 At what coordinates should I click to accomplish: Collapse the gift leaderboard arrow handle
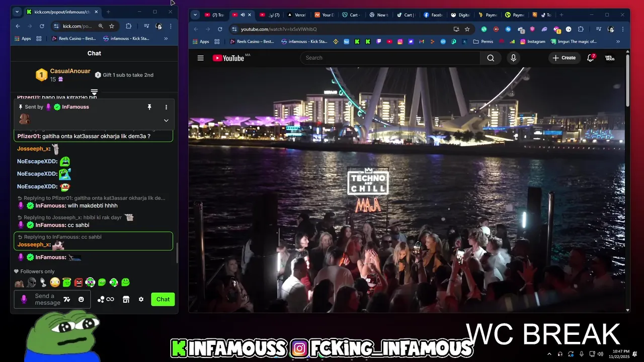coord(94,92)
